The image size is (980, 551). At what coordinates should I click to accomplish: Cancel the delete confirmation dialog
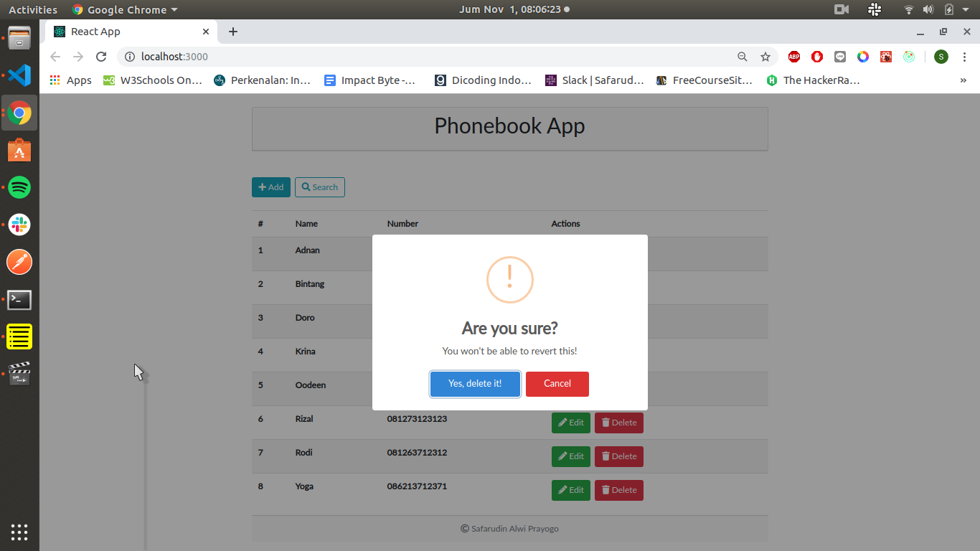(557, 384)
